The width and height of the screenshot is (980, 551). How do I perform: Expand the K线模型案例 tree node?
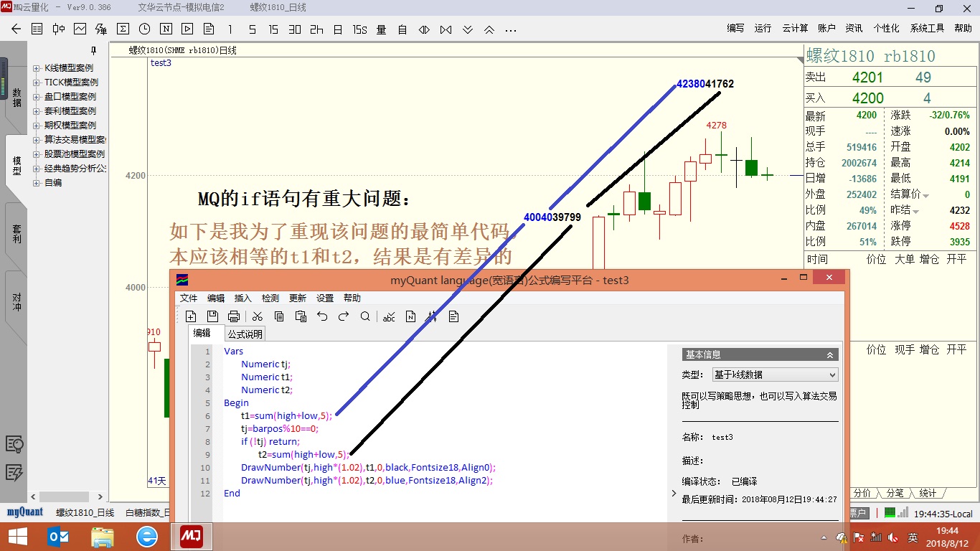tap(37, 68)
